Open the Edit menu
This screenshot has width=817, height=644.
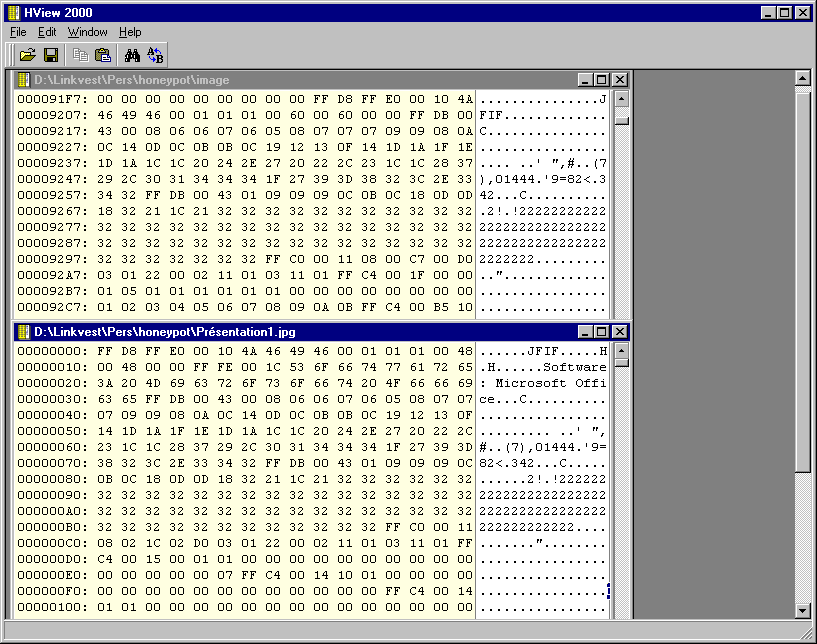click(47, 32)
